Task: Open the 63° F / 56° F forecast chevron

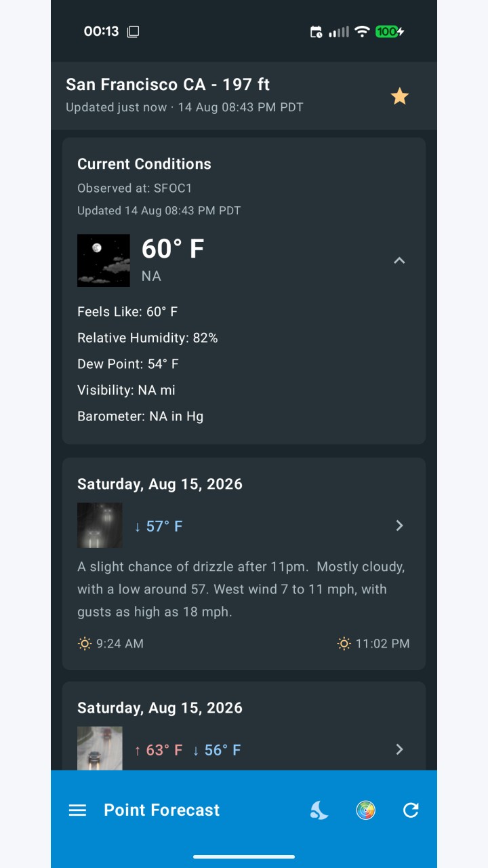Action: pos(399,749)
